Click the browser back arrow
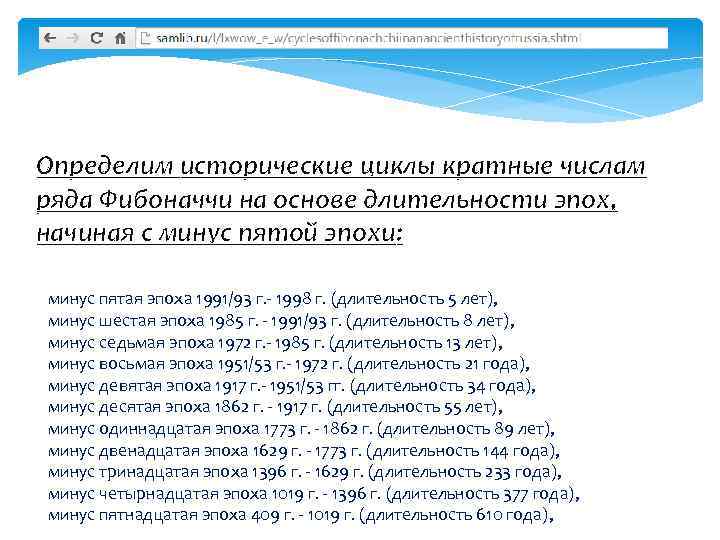 pyautogui.click(x=50, y=38)
